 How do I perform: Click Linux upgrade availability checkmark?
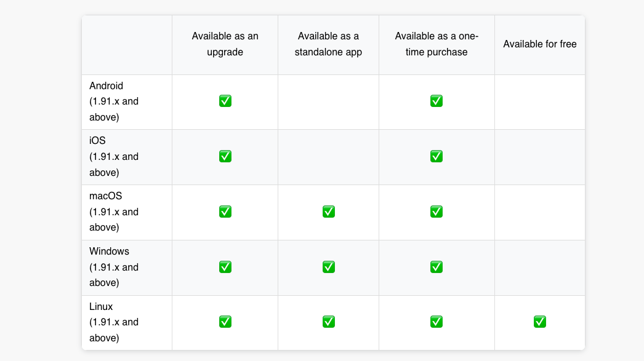pyautogui.click(x=225, y=322)
